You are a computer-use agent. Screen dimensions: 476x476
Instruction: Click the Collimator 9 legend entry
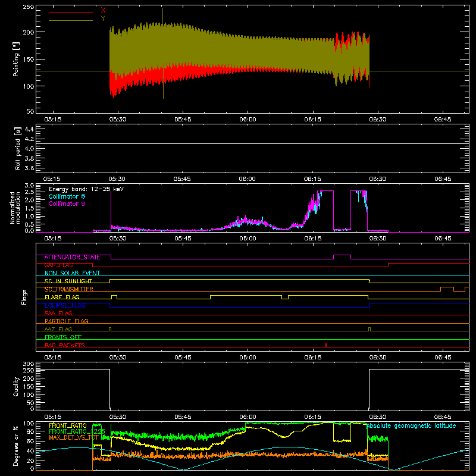pos(67,203)
